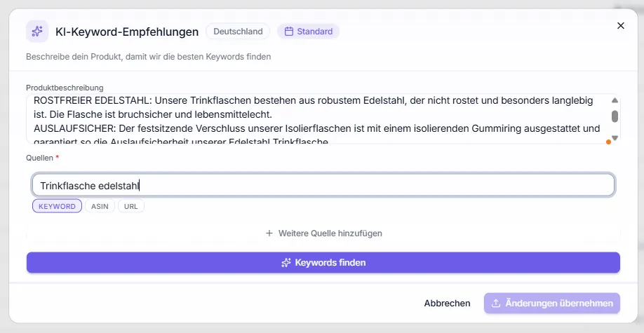Click the AI sparkle icon beside the title
Screen dimensions: 644x333
coord(37,32)
